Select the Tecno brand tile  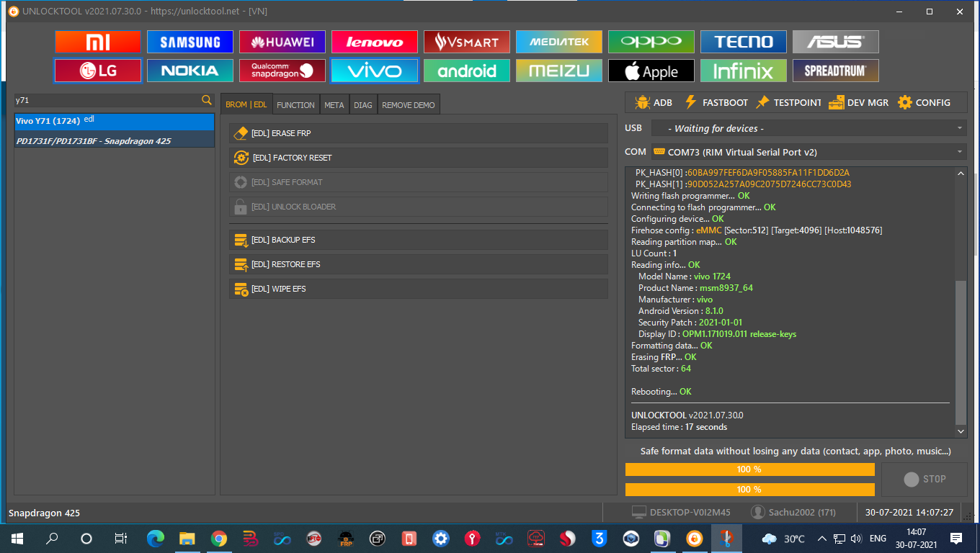[744, 42]
